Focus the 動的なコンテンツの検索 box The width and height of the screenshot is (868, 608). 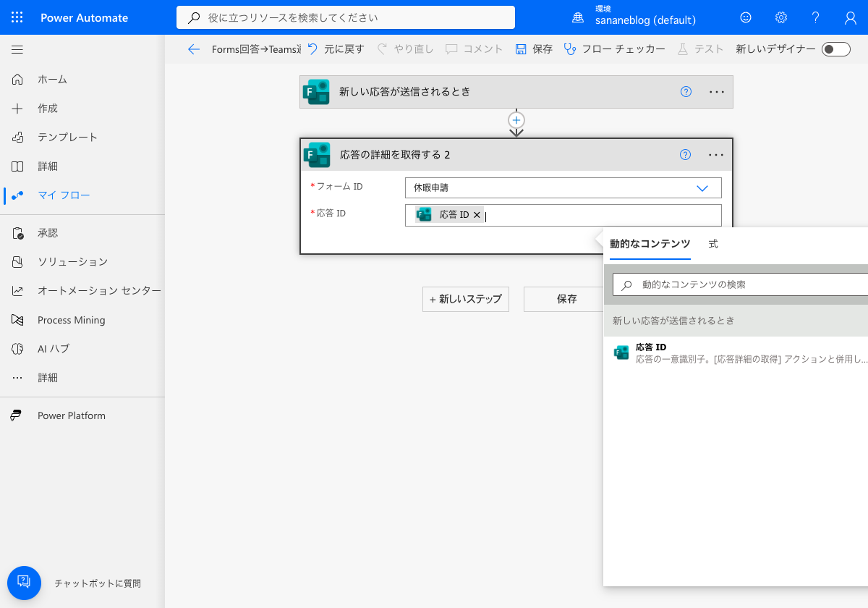click(x=741, y=284)
